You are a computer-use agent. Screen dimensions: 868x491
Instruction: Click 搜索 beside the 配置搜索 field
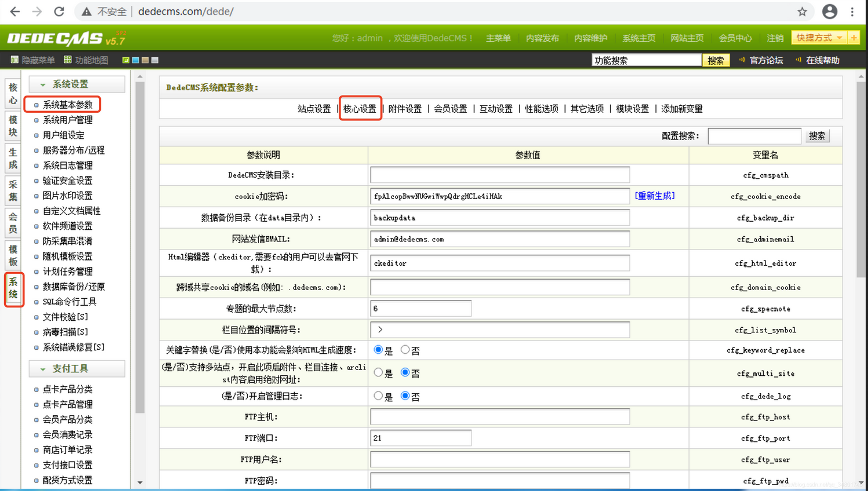[x=817, y=135]
